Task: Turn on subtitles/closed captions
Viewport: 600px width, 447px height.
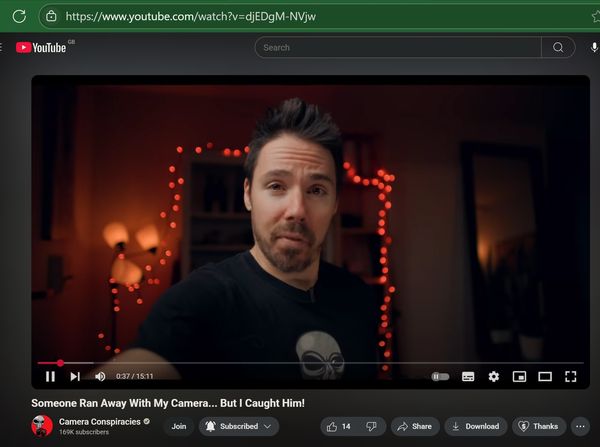Action: [x=468, y=376]
